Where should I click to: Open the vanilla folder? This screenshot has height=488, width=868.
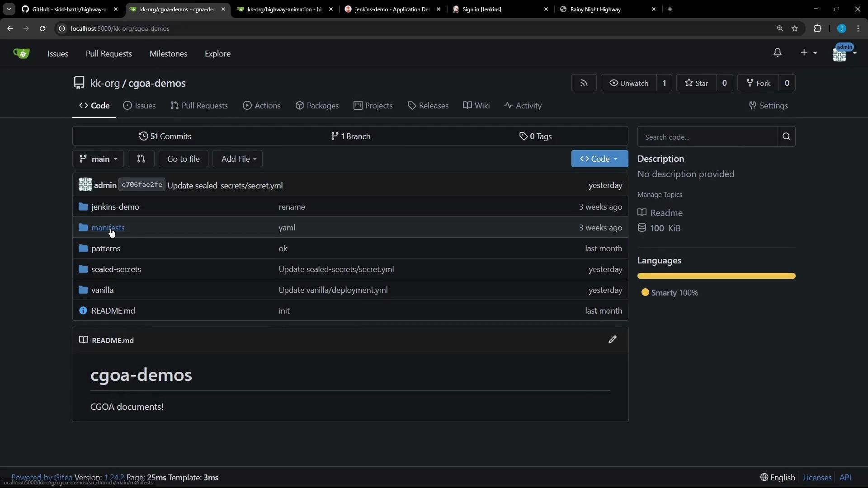102,290
